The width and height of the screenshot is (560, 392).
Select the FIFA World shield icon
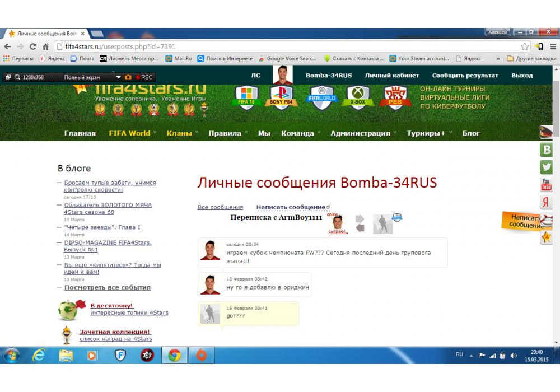[x=321, y=97]
